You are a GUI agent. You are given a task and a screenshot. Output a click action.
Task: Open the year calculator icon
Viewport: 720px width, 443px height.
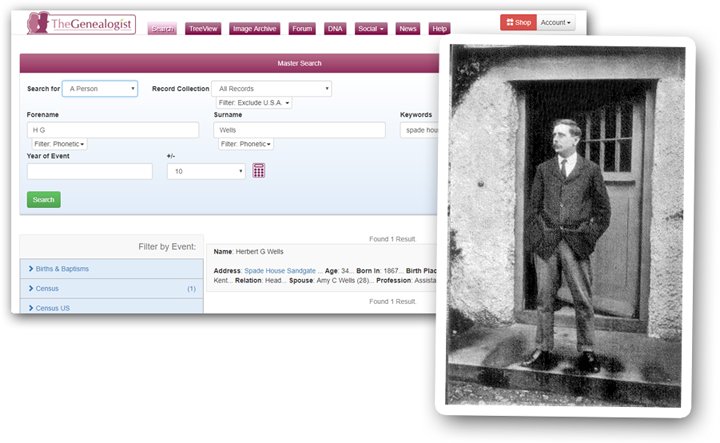click(259, 170)
